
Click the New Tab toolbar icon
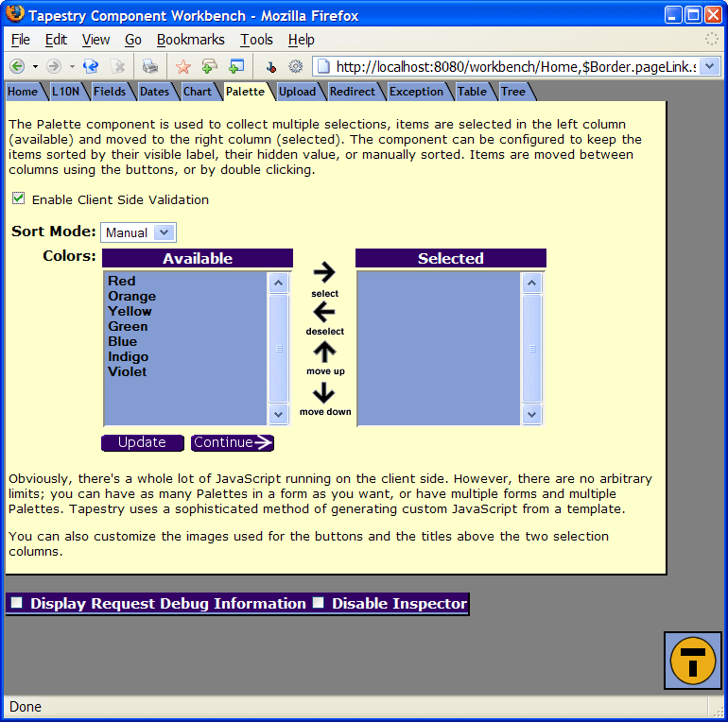[209, 66]
